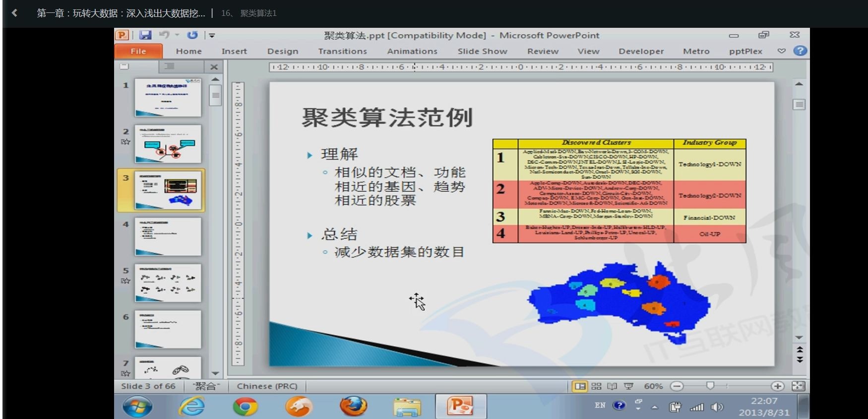This screenshot has width=868, height=419.
Task: Click the Save icon in Quick Access Toolbar
Action: (145, 35)
